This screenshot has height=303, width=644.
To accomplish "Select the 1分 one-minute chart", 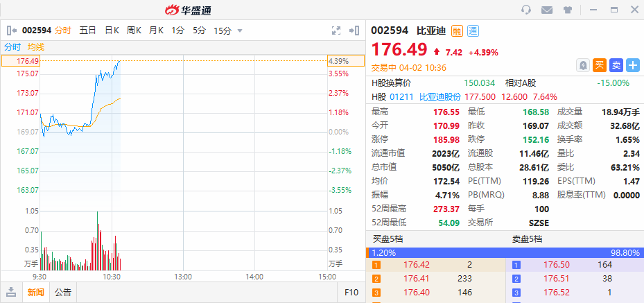I will pyautogui.click(x=178, y=31).
